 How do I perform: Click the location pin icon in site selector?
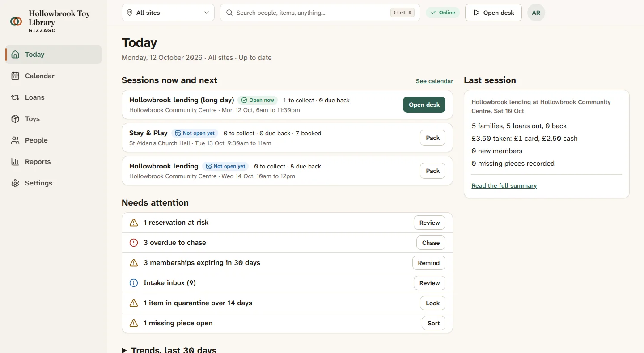[130, 13]
